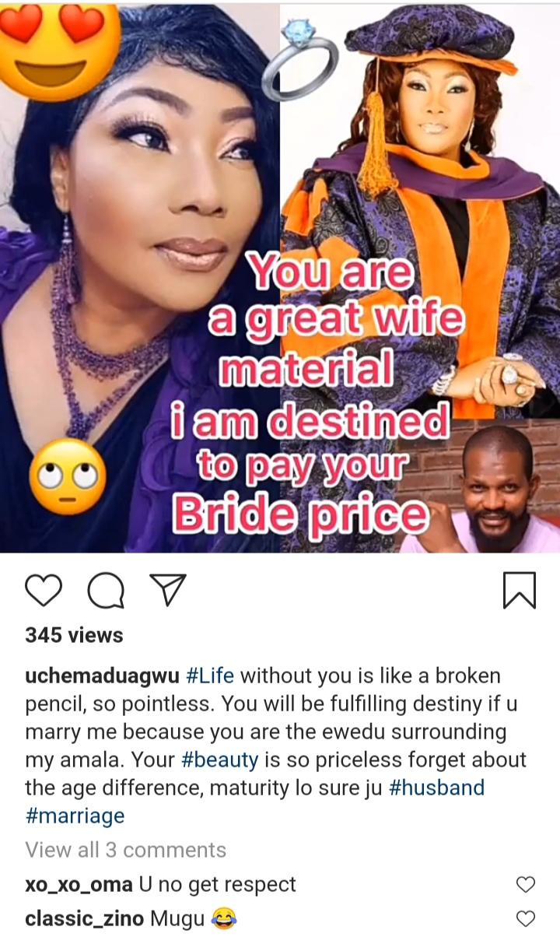
Task: Visit xo_xo_oma's profile
Action: (79, 885)
